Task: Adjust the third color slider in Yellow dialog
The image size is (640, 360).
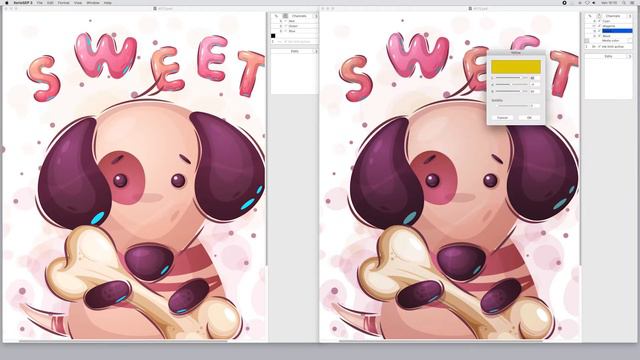Action: pyautogui.click(x=512, y=91)
